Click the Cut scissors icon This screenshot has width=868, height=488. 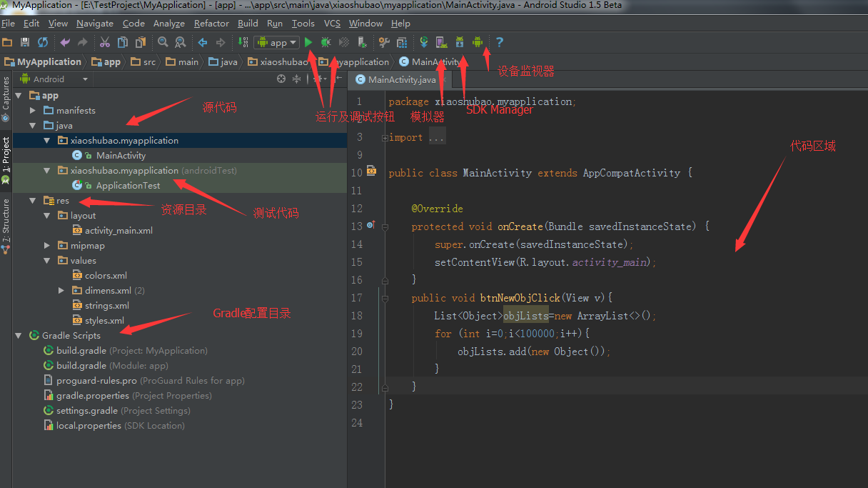(x=105, y=42)
